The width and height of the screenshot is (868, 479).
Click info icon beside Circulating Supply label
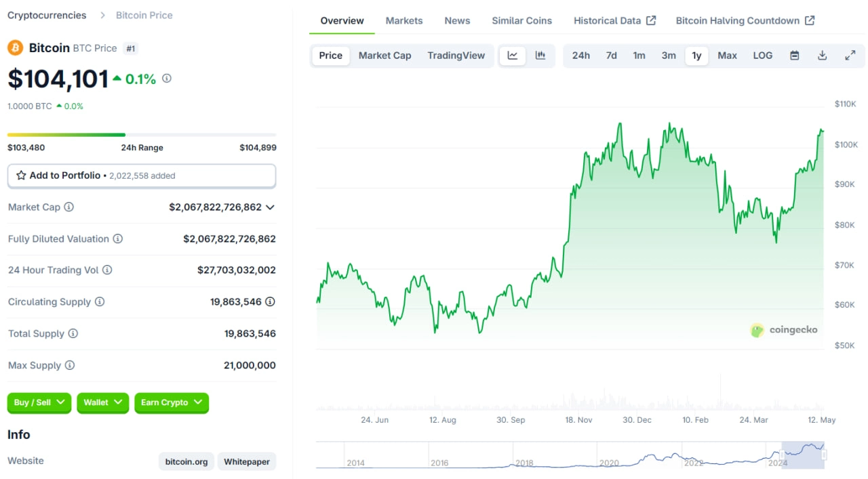(x=100, y=302)
